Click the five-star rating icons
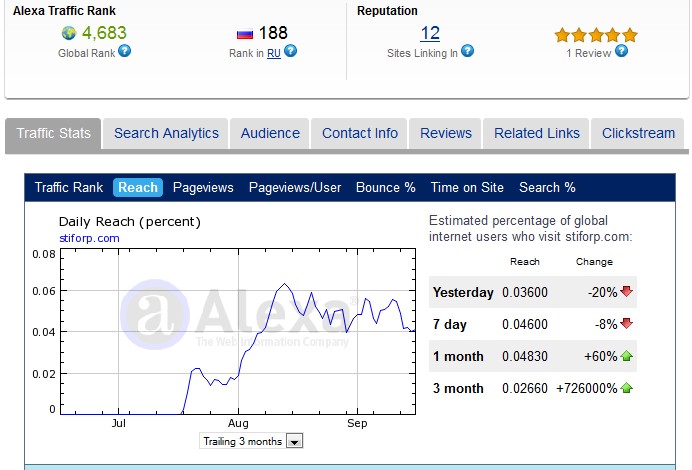692x470 pixels. coord(596,35)
